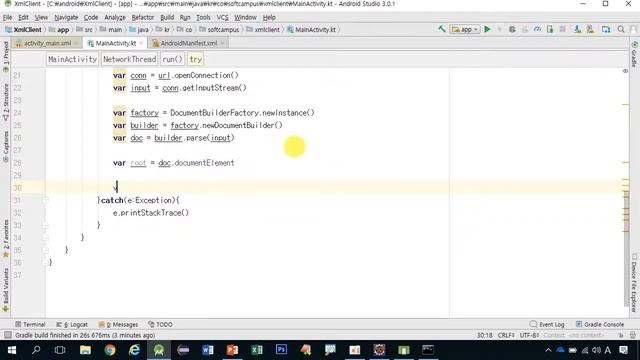Select run() editor breadcrumb
The width and height of the screenshot is (640, 360).
[x=172, y=59]
